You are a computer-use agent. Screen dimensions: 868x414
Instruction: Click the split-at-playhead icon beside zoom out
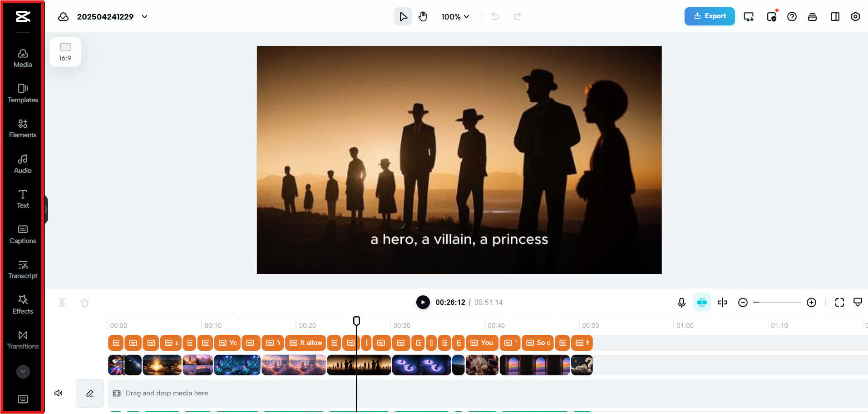coord(723,303)
